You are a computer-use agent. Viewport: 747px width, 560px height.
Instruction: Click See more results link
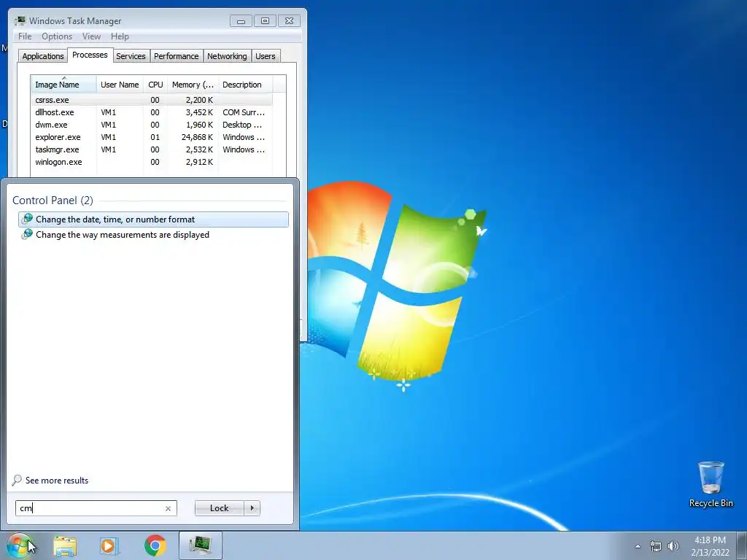click(57, 481)
